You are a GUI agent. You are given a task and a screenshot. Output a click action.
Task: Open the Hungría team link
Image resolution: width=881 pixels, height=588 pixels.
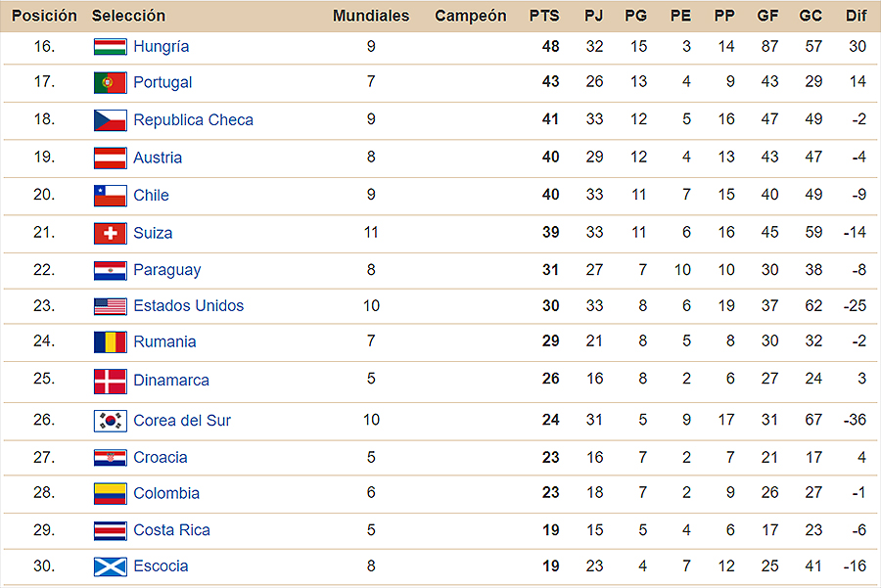162,47
